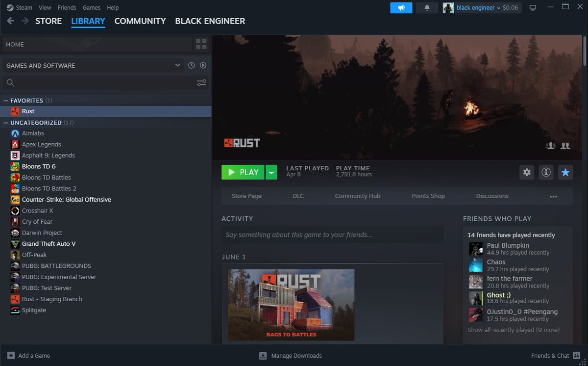Click the Add a Game plus icon
Image resolution: width=588 pixels, height=366 pixels.
[x=11, y=356]
